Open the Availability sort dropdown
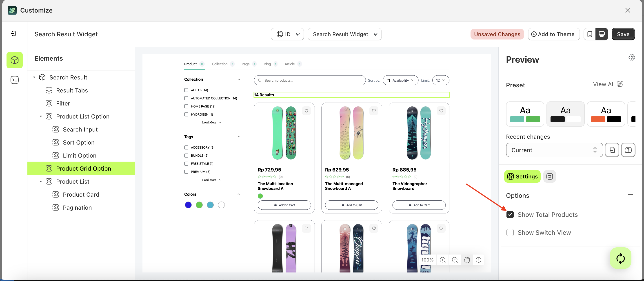 pos(400,80)
